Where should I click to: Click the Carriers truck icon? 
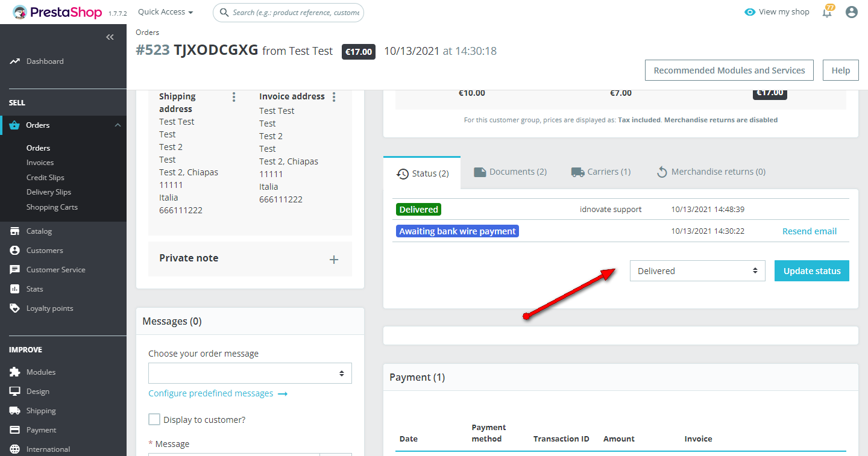click(577, 172)
